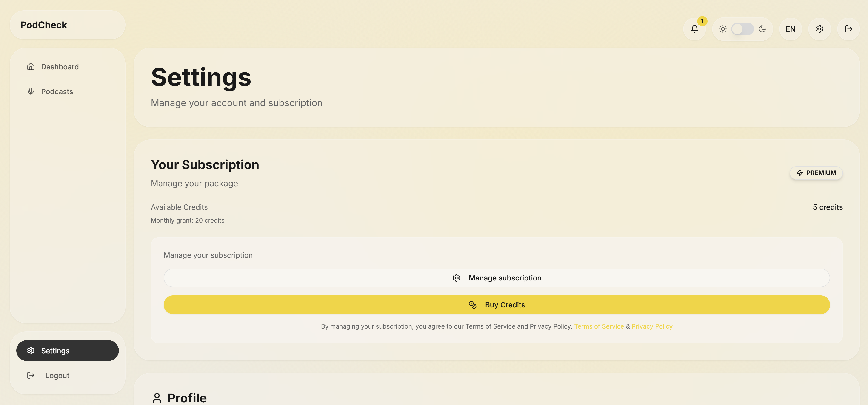Open the Privacy Policy link
The width and height of the screenshot is (868, 405).
pyautogui.click(x=652, y=326)
